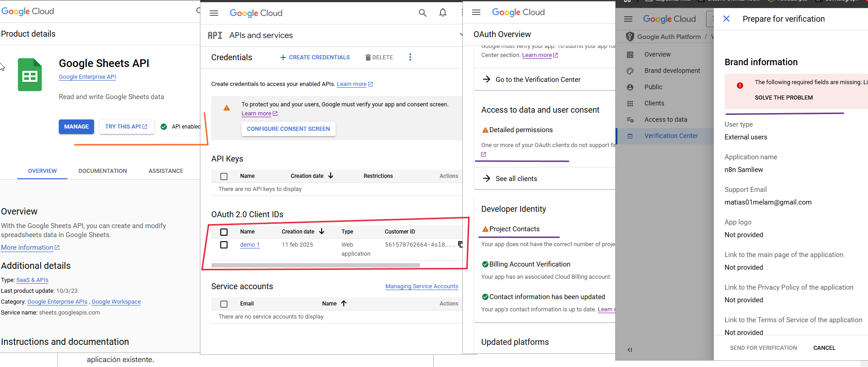868x367 pixels.
Task: Click SEND FOR VERIFICATION button
Action: (x=764, y=348)
